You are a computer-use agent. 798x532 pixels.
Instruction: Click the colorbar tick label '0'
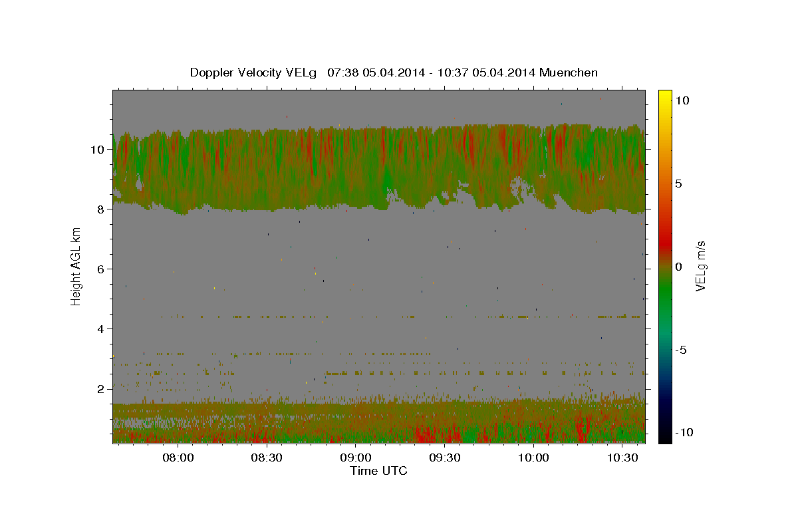[x=678, y=267]
